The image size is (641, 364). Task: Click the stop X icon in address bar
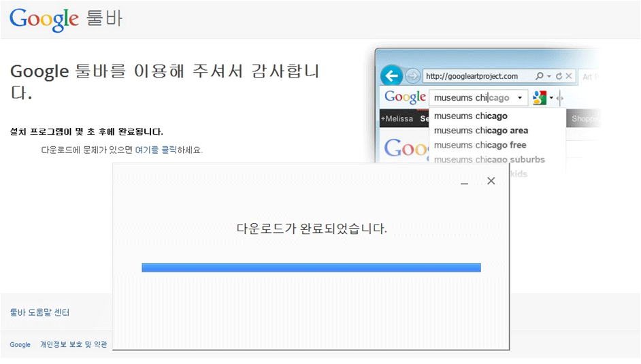[569, 76]
